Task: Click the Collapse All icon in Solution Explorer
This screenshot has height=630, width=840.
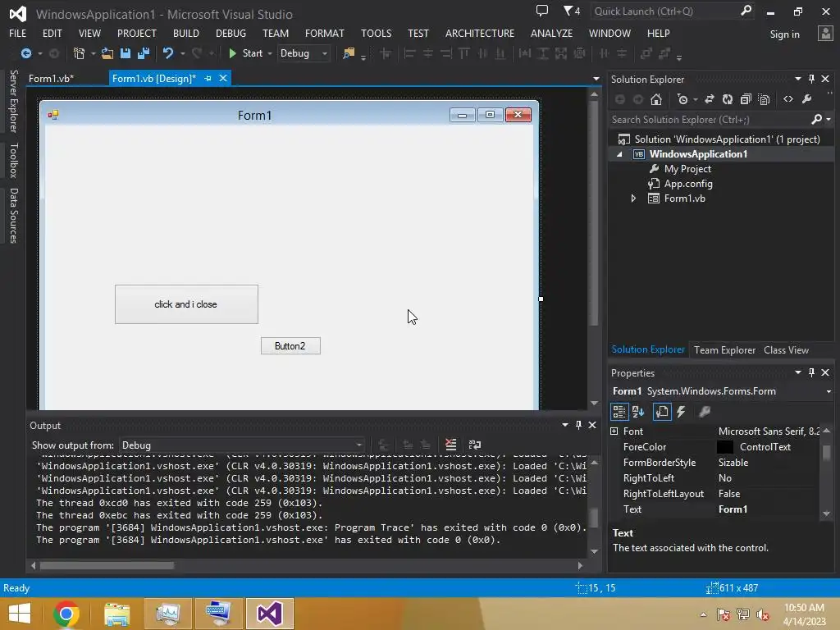Action: [x=746, y=99]
